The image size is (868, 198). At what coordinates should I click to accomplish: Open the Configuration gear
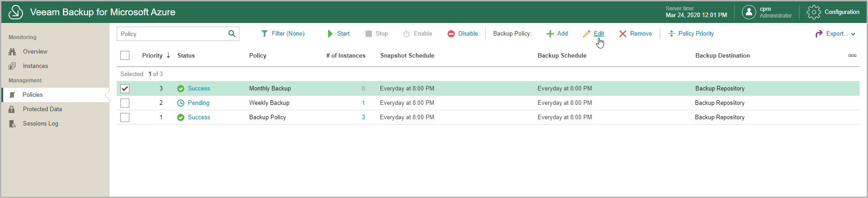[x=813, y=12]
